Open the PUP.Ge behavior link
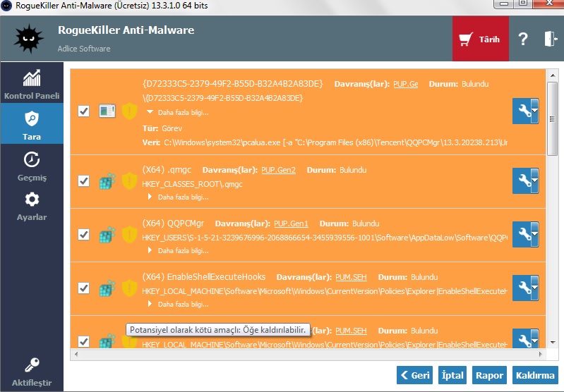Image resolution: width=564 pixels, height=392 pixels. 405,84
